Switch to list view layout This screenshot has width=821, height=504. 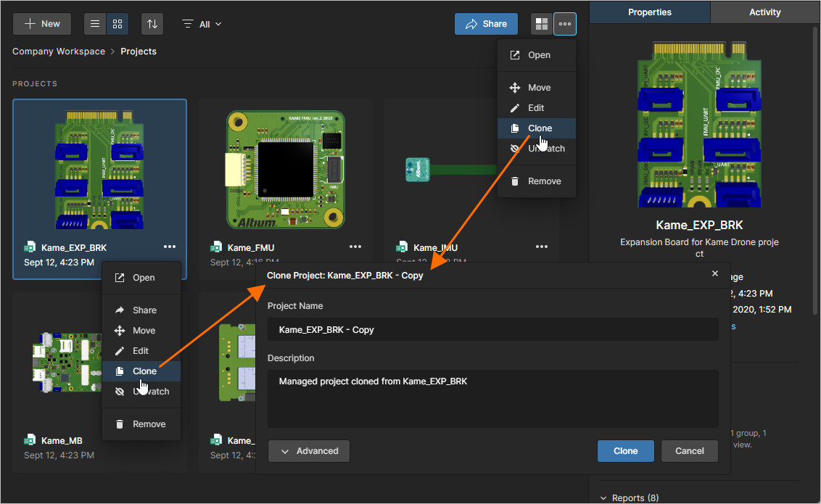pos(95,24)
